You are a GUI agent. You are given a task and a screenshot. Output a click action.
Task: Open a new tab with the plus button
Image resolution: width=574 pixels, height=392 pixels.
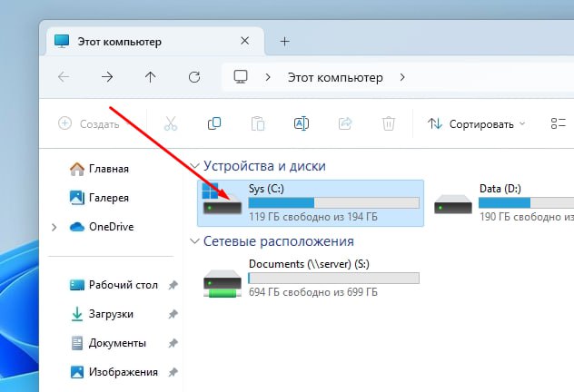pyautogui.click(x=285, y=42)
